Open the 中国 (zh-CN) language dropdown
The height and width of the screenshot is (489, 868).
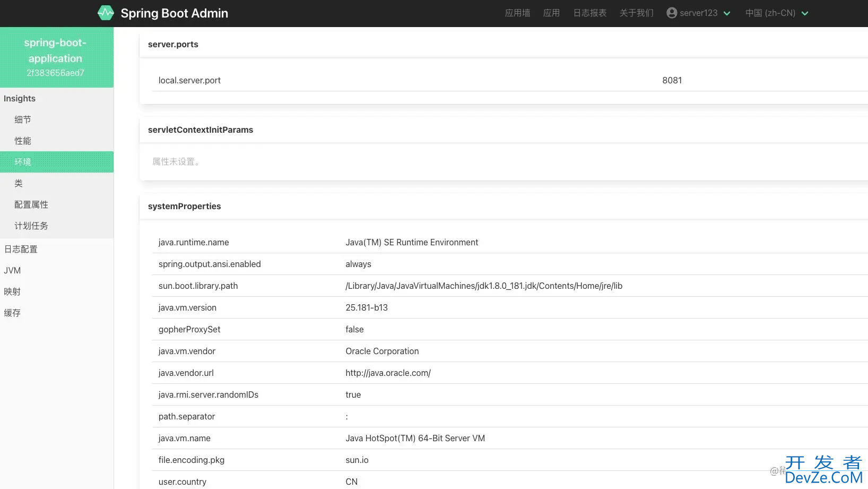coord(777,13)
